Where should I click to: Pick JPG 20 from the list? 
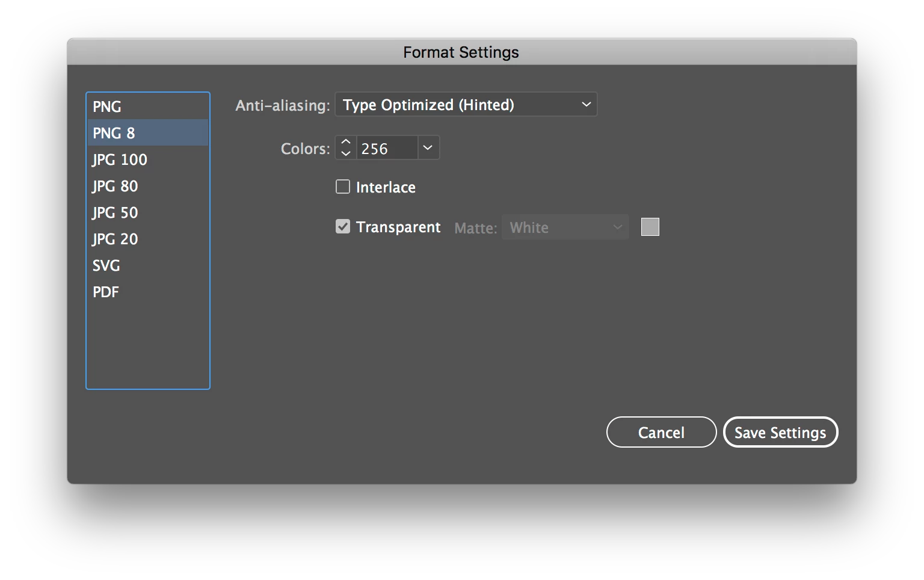tap(148, 239)
